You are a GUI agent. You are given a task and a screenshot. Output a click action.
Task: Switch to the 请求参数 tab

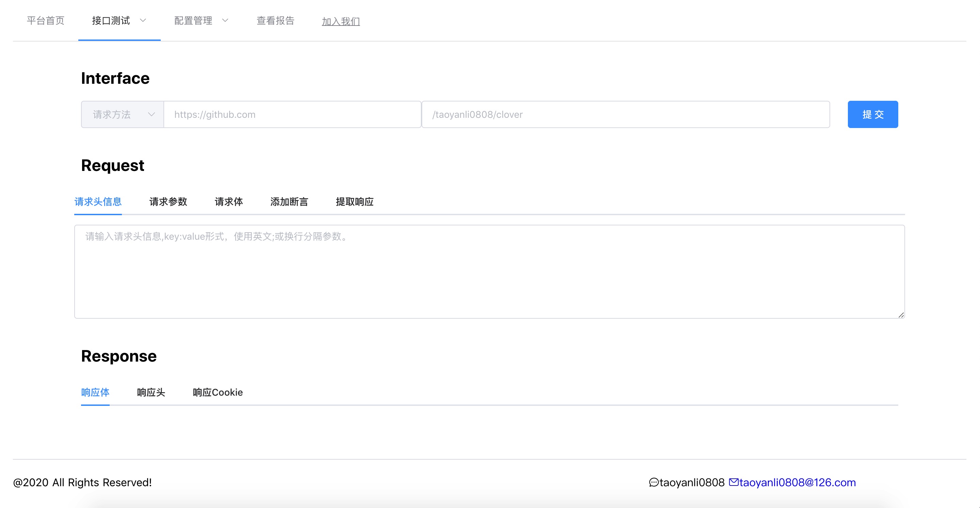point(168,202)
